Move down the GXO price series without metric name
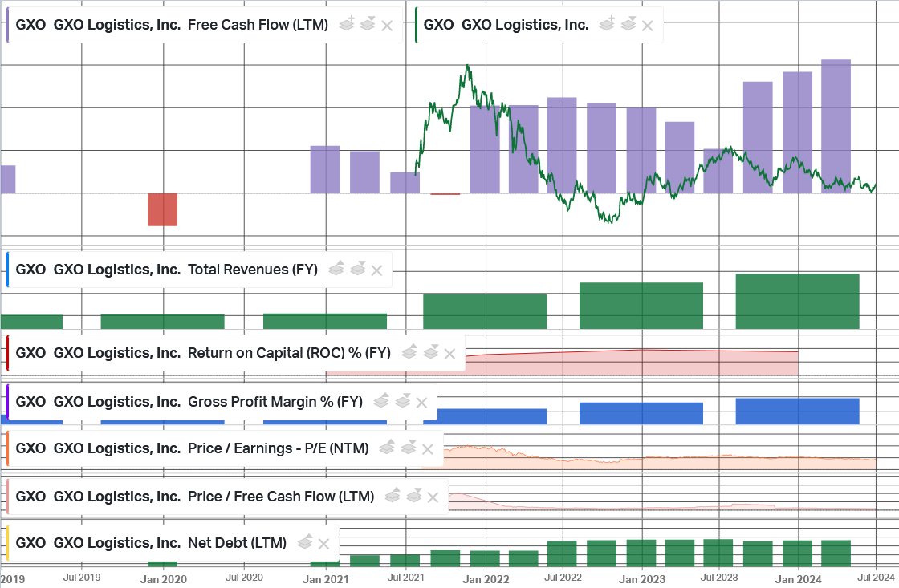This screenshot has height=588, width=899. pos(628,24)
